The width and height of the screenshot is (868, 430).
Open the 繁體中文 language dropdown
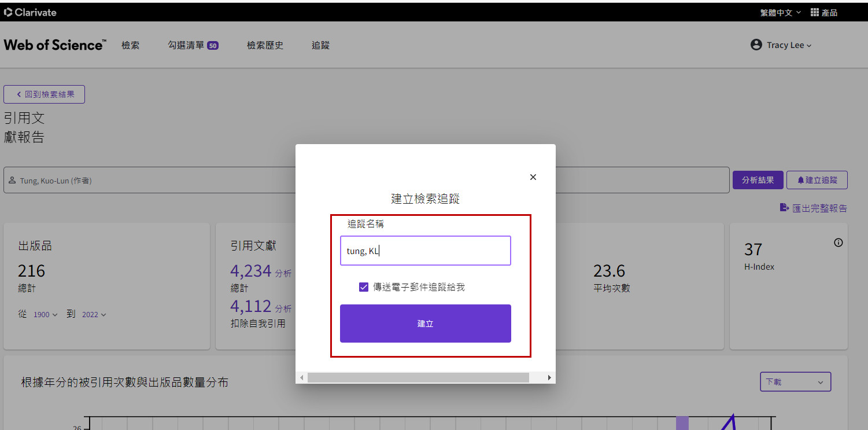coord(780,12)
